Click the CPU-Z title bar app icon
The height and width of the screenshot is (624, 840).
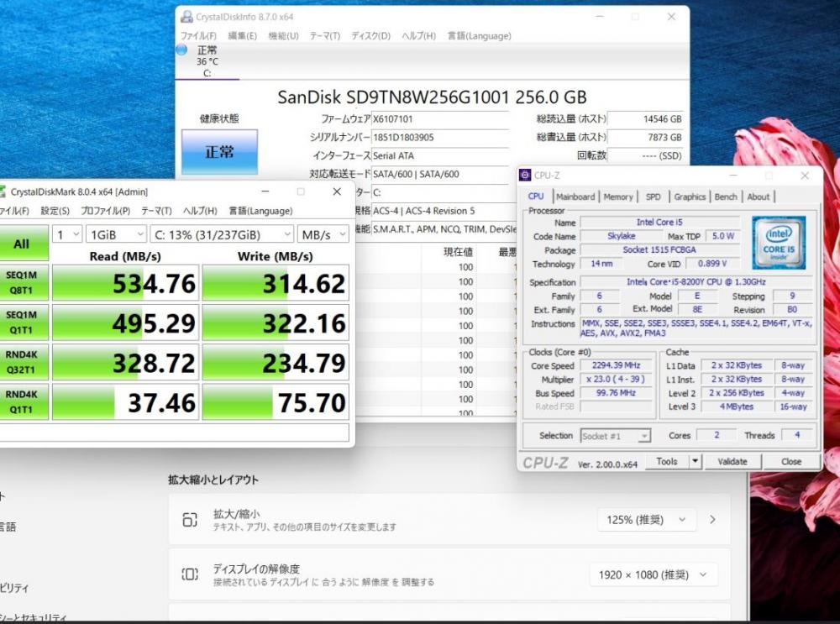[525, 176]
